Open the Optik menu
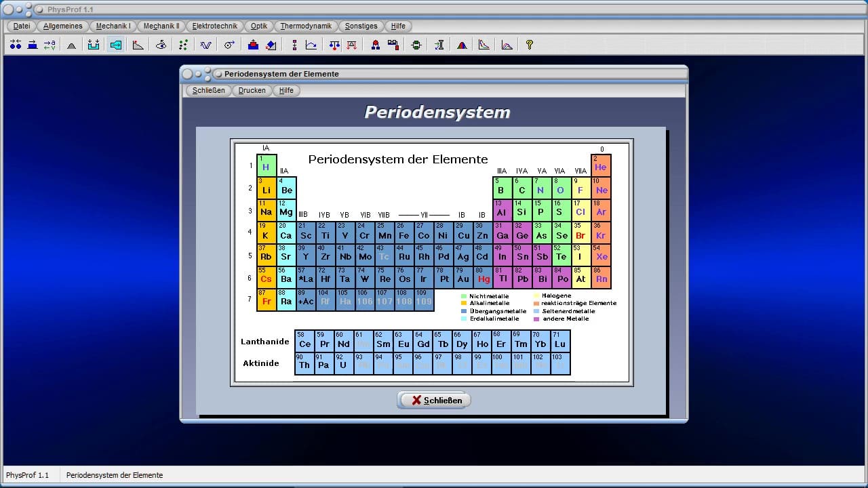The height and width of the screenshot is (488, 868). [x=259, y=26]
